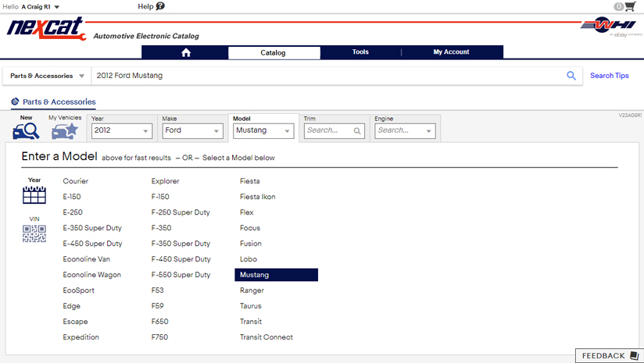The image size is (644, 363).
Task: Select the Transit Connect model
Action: click(x=267, y=336)
